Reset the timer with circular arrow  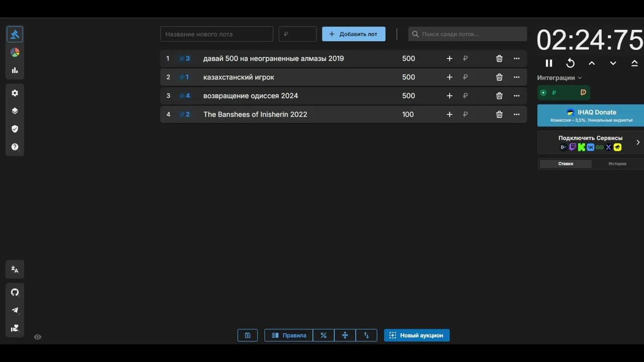click(570, 63)
